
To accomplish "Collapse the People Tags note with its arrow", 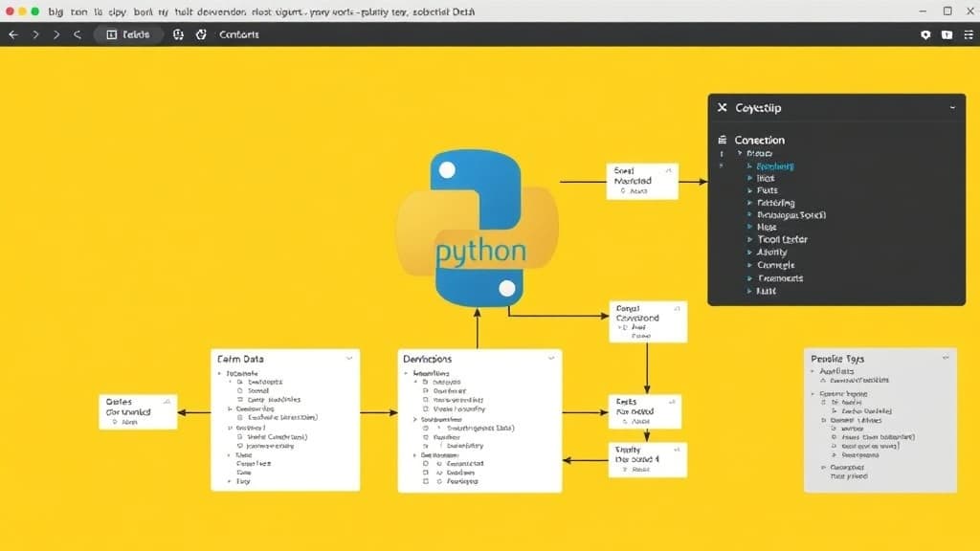I will [x=946, y=357].
